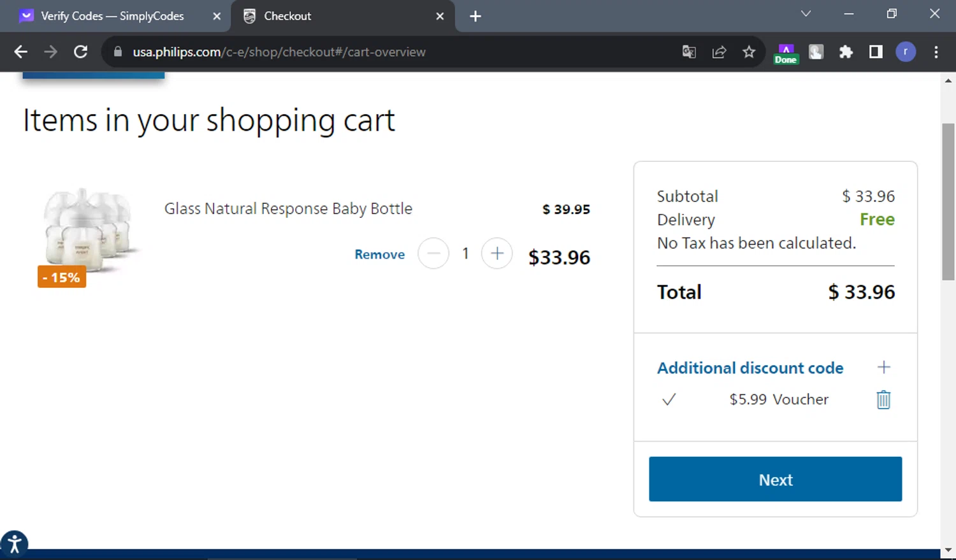Click the site lock icon
Image resolution: width=956 pixels, height=560 pixels.
coord(117,52)
